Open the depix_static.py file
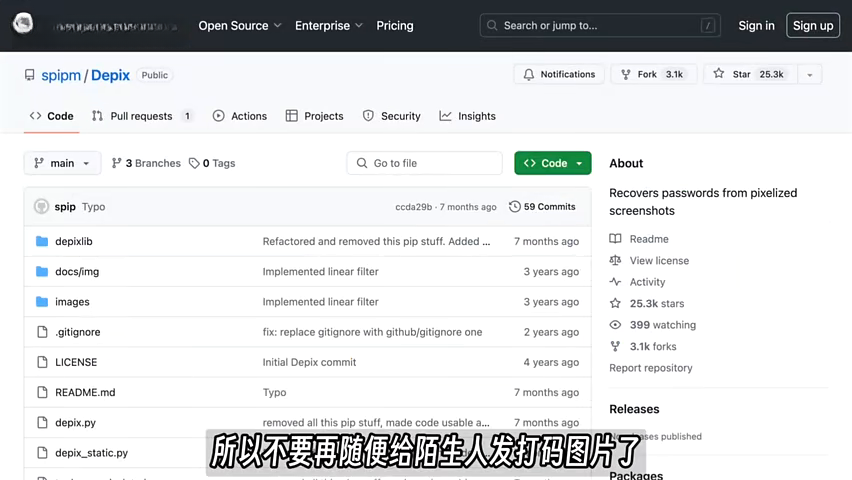 91,452
